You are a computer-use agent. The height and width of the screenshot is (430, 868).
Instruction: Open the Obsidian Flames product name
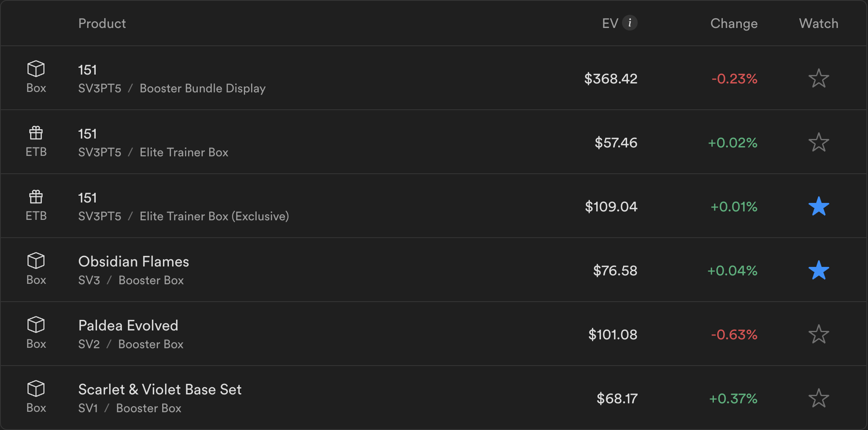click(x=133, y=261)
